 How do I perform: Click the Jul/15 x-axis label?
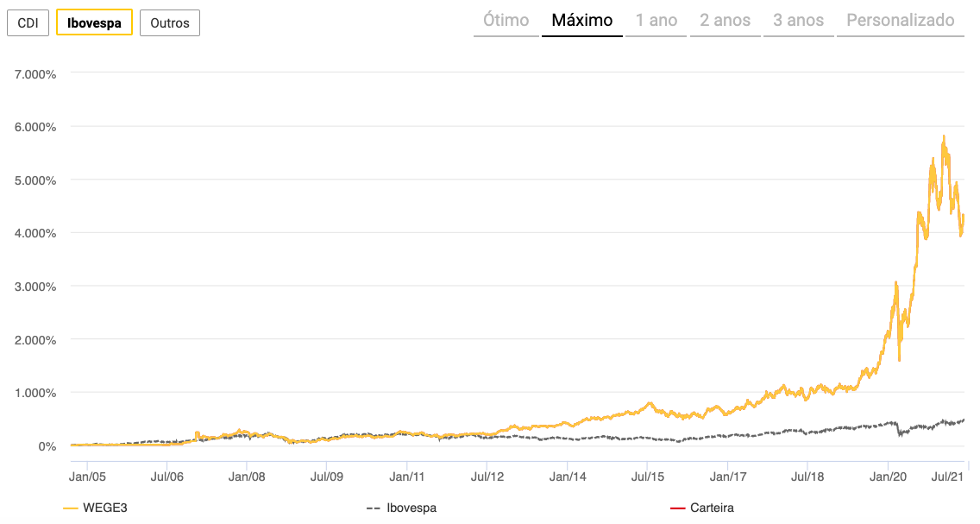tap(647, 475)
